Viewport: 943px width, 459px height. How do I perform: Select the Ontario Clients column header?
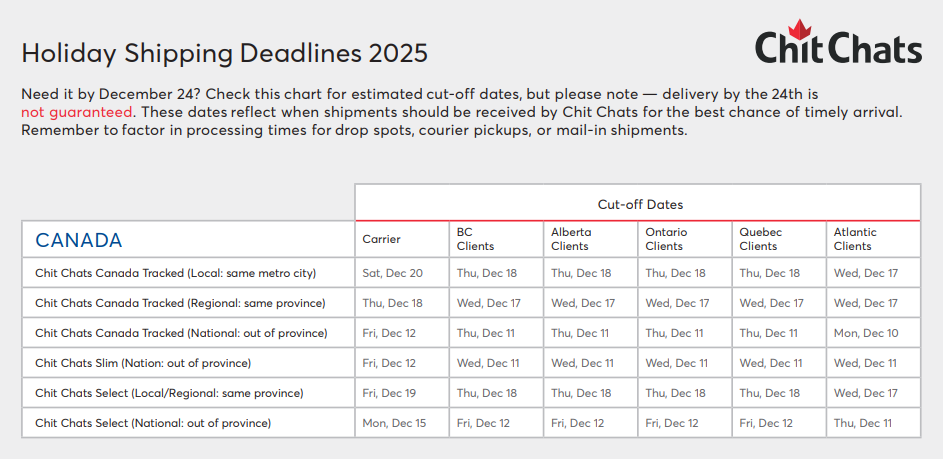tap(664, 239)
